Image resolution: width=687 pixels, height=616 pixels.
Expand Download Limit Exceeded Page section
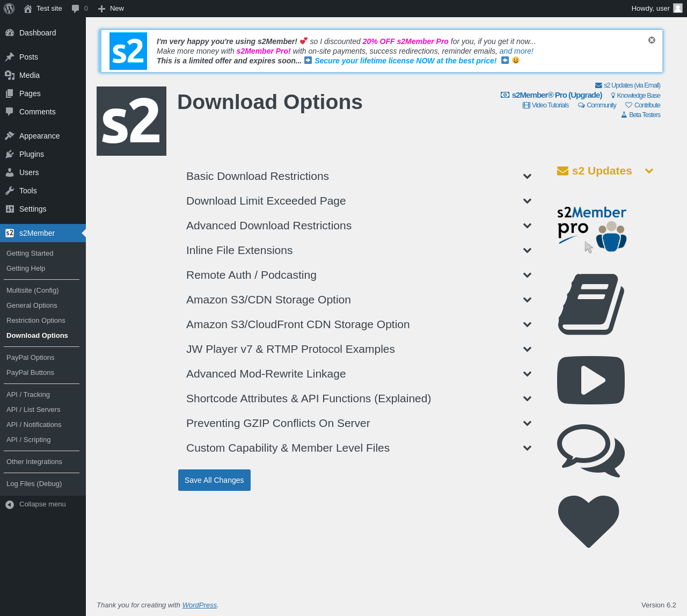(359, 201)
